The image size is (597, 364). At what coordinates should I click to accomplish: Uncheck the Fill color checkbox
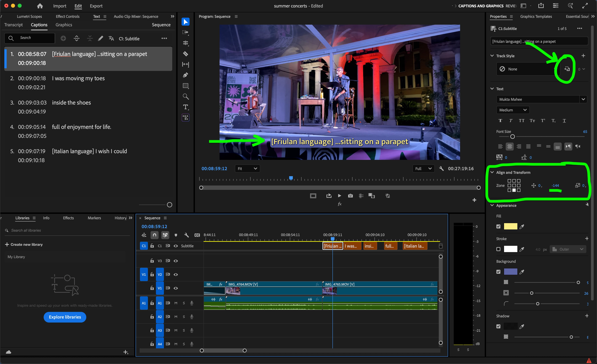click(498, 226)
